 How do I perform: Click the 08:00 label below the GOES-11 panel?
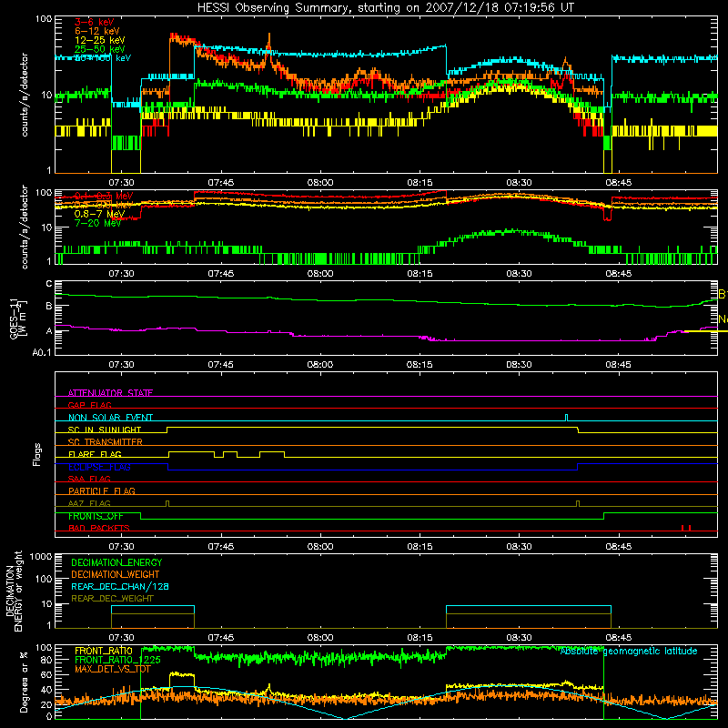pos(320,365)
